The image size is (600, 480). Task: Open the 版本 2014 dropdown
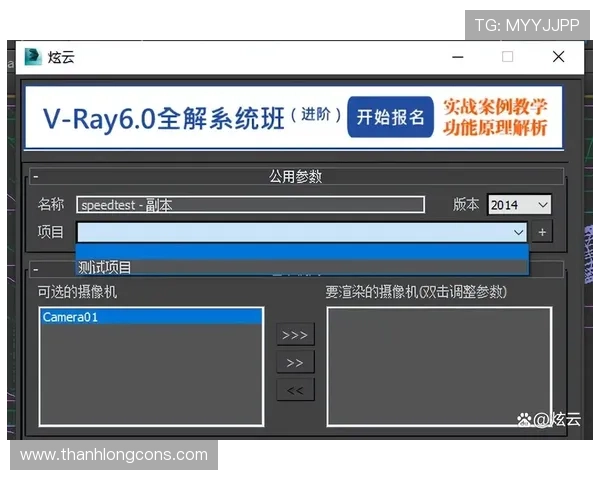pos(519,204)
